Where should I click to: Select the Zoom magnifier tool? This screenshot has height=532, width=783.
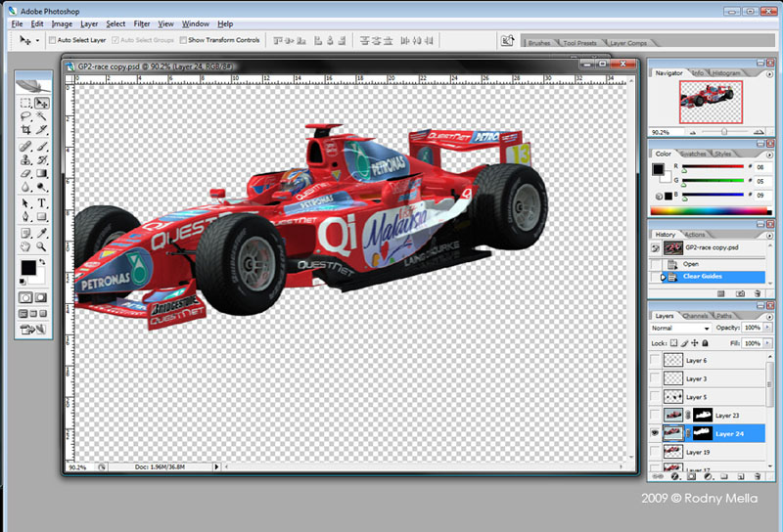tap(42, 246)
